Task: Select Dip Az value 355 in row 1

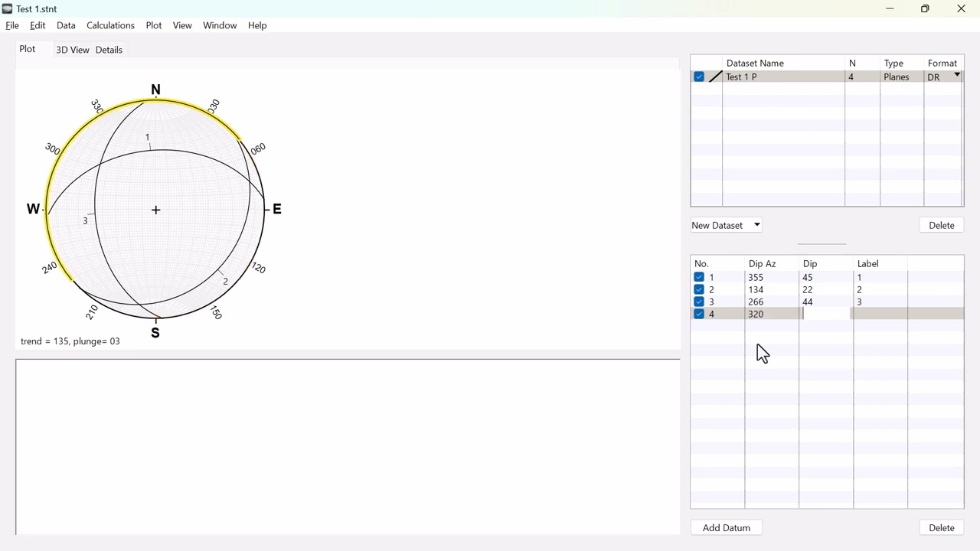Action: point(756,278)
